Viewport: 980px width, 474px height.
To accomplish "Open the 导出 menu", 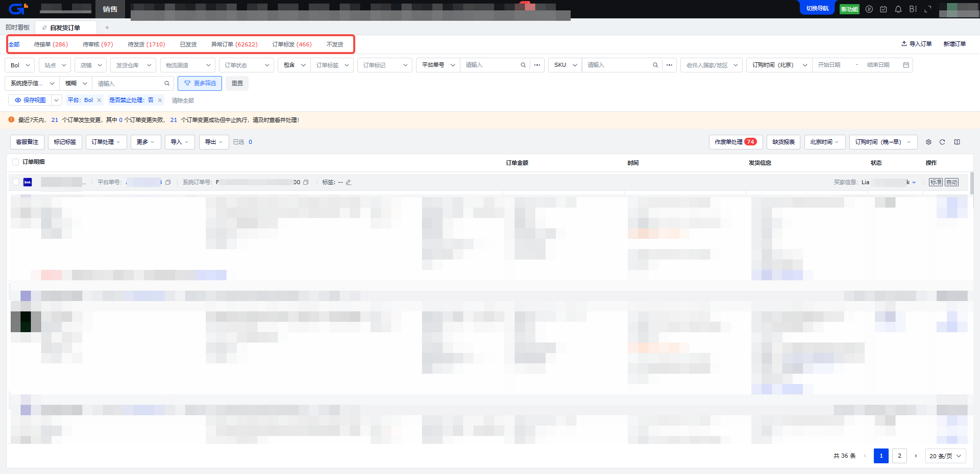I will (214, 142).
